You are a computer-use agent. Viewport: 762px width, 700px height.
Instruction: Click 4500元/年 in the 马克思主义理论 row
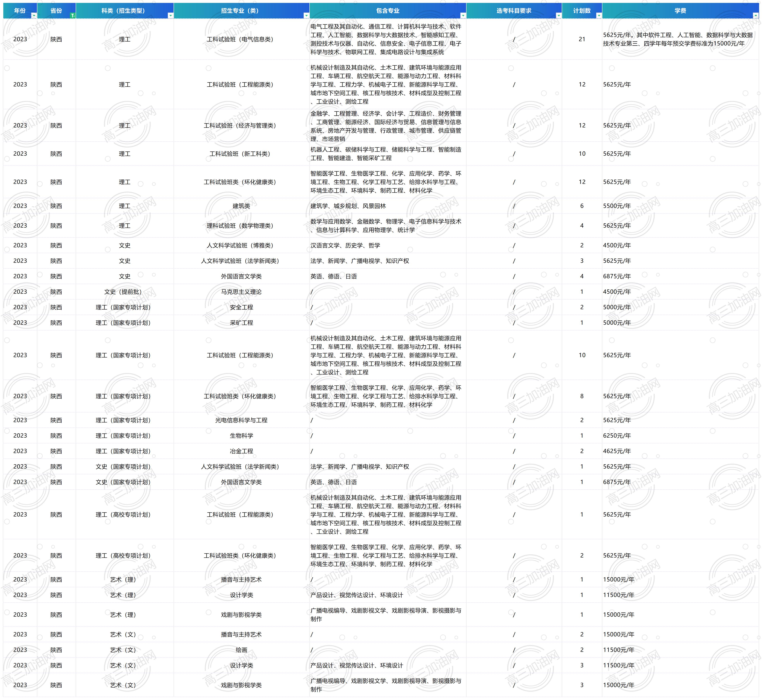pos(681,292)
